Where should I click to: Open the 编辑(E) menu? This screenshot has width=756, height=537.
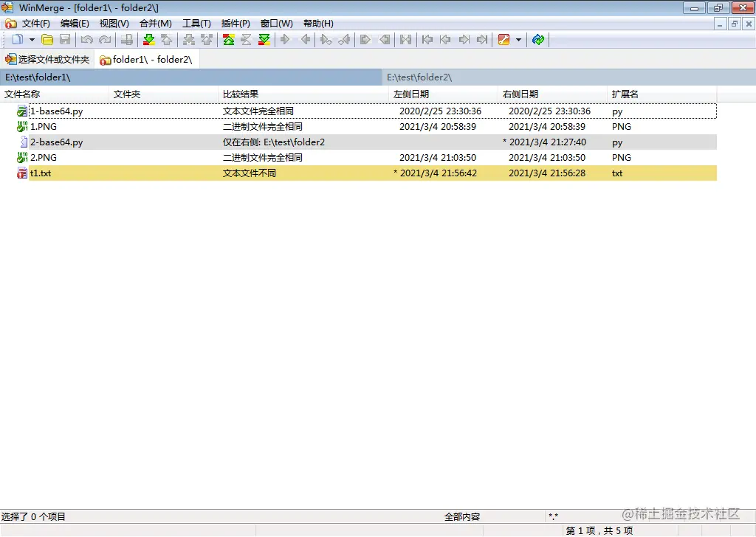75,24
